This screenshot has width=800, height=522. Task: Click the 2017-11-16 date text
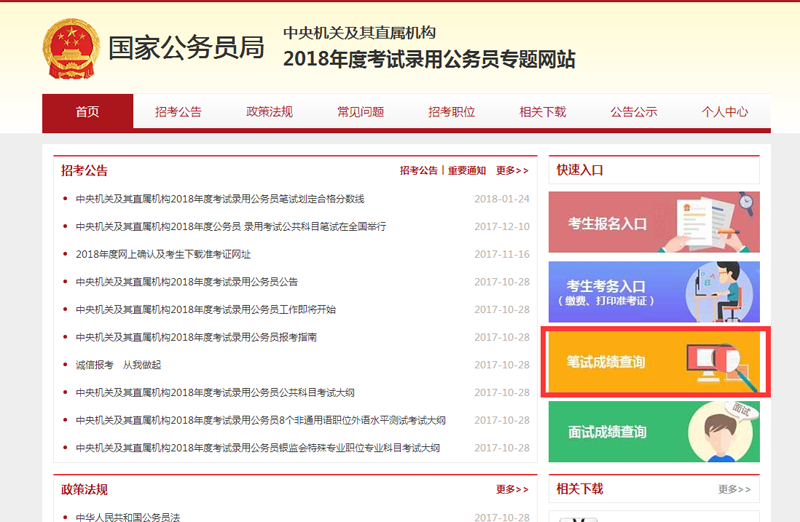tap(502, 254)
